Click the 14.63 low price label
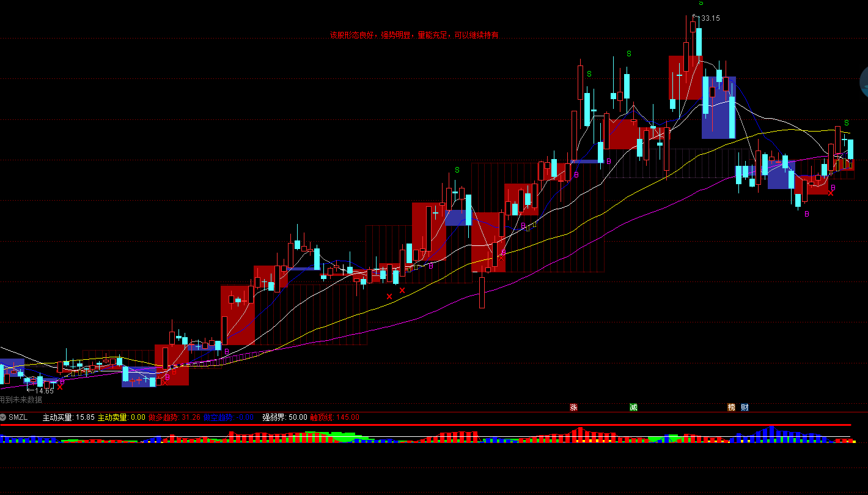Image resolution: width=868 pixels, height=495 pixels. (44, 391)
